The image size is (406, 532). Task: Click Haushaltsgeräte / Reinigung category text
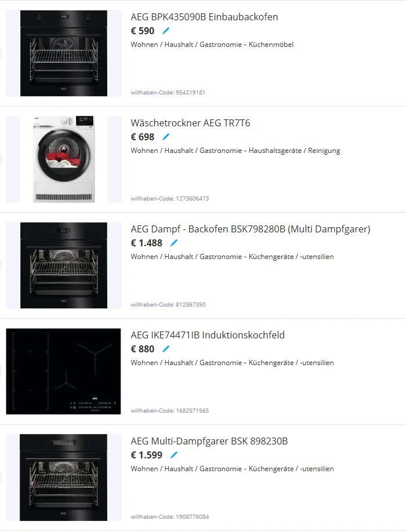[x=294, y=151]
